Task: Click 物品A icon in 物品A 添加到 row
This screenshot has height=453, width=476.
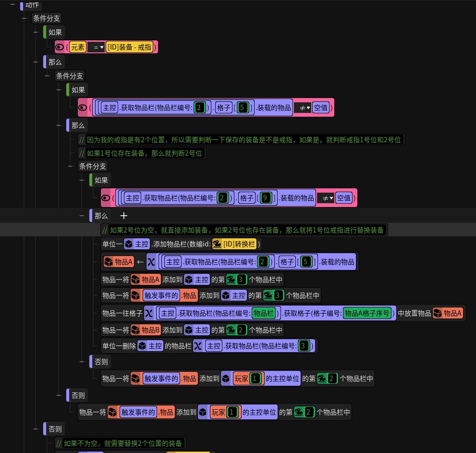Action: [x=135, y=280]
